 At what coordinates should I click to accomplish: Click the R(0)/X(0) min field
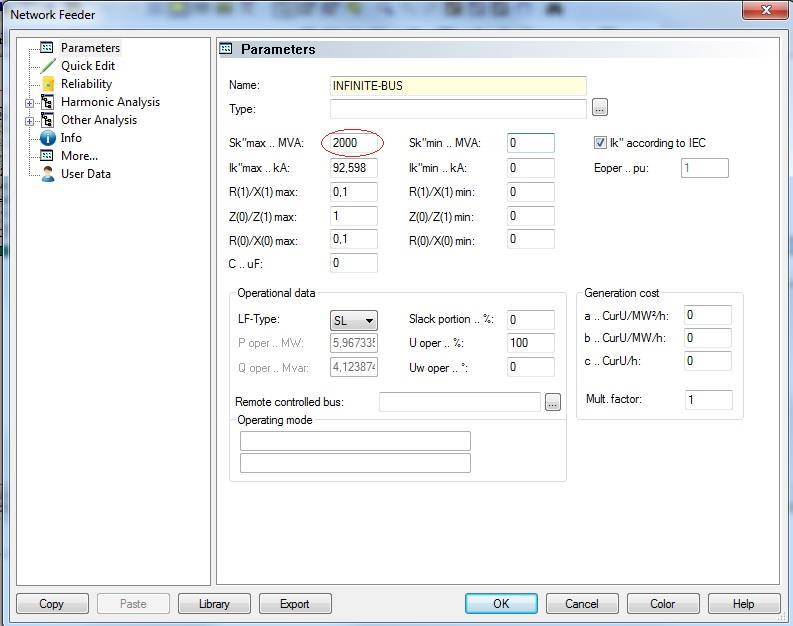(531, 239)
